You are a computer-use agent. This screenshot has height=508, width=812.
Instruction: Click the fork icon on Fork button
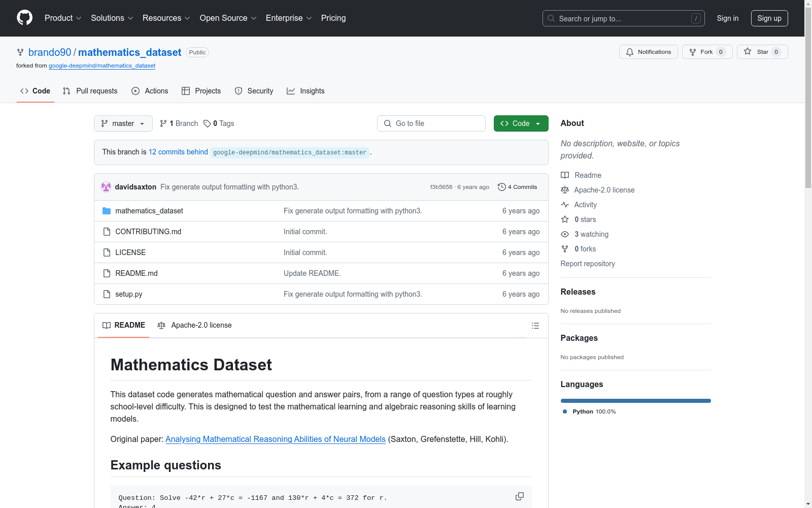click(x=693, y=52)
